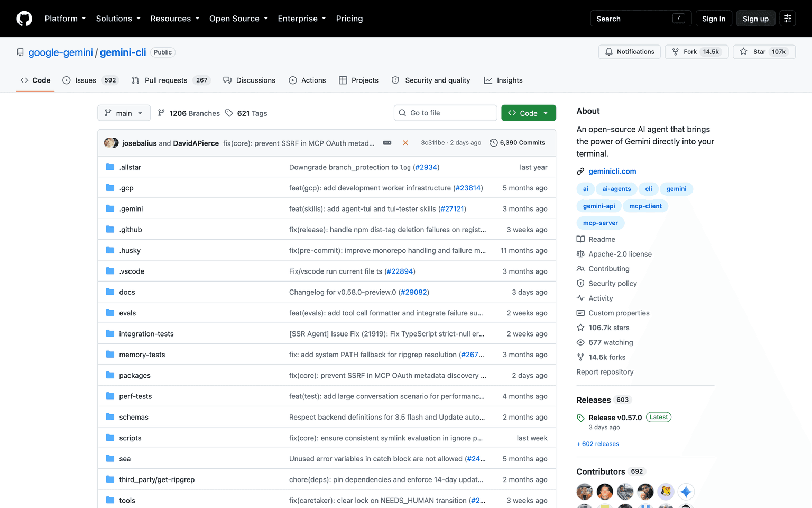Open the josebalius author link
This screenshot has width=812, height=508.
(139, 143)
